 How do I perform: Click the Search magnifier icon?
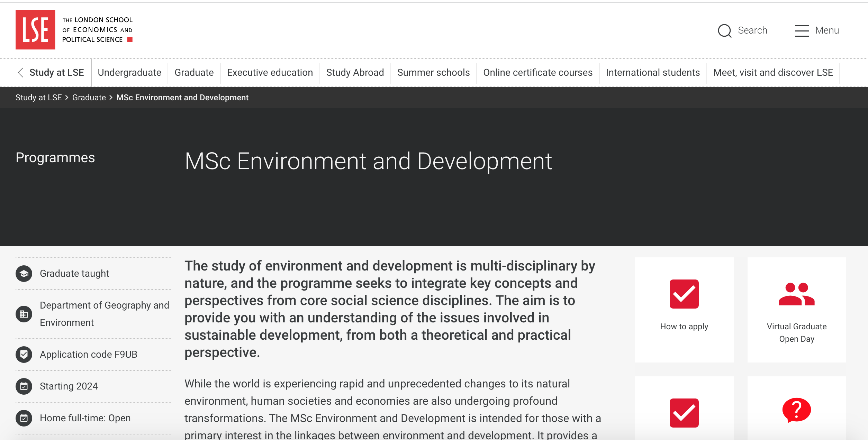(724, 30)
